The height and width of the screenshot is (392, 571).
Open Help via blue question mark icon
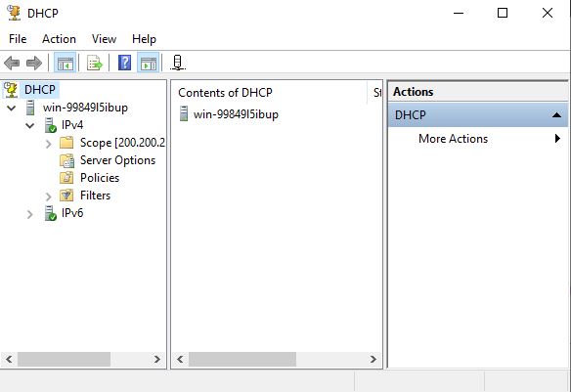click(x=124, y=63)
